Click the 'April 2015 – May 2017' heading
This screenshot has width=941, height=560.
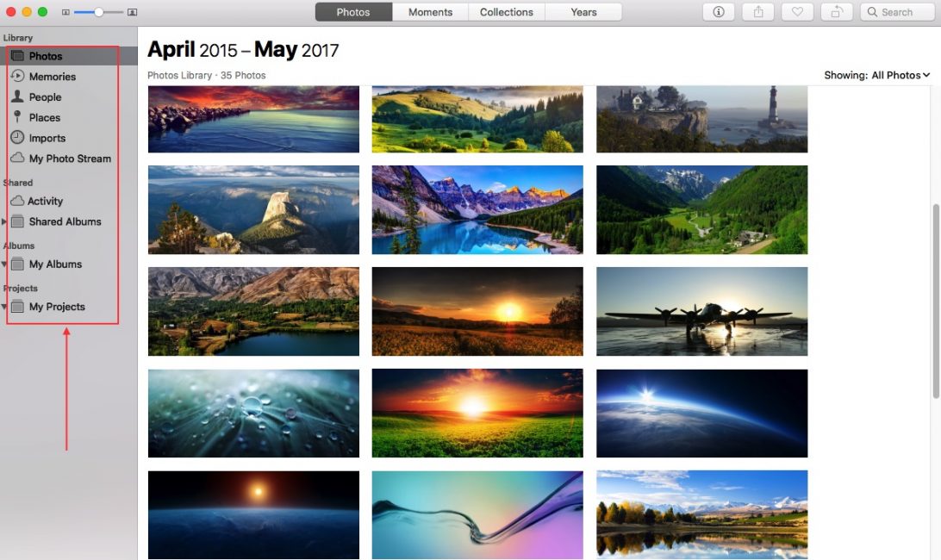coord(243,49)
